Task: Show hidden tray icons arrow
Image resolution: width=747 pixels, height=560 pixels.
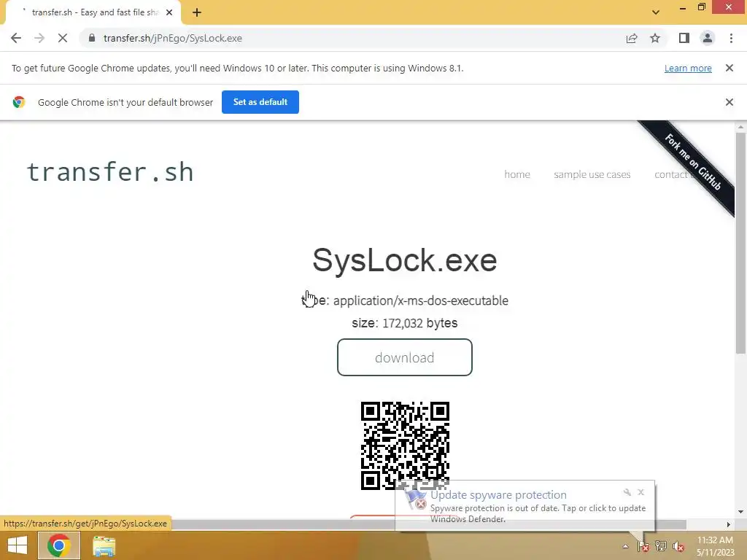Action: tap(625, 546)
